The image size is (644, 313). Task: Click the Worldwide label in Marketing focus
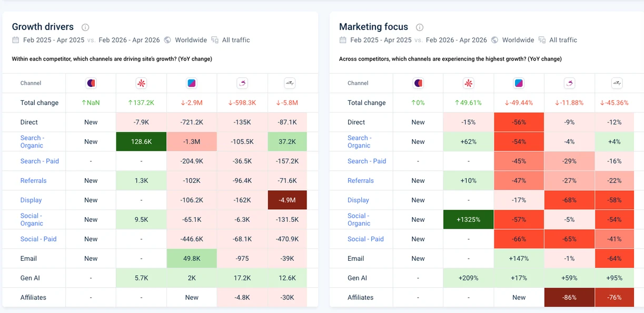[x=518, y=40]
